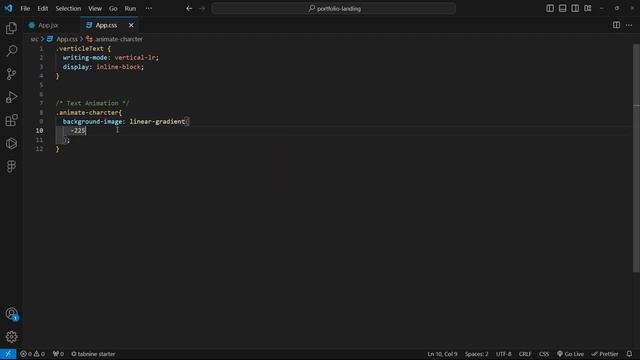Click writing-mode property on line 2
Image resolution: width=640 pixels, height=360 pixels.
point(85,58)
